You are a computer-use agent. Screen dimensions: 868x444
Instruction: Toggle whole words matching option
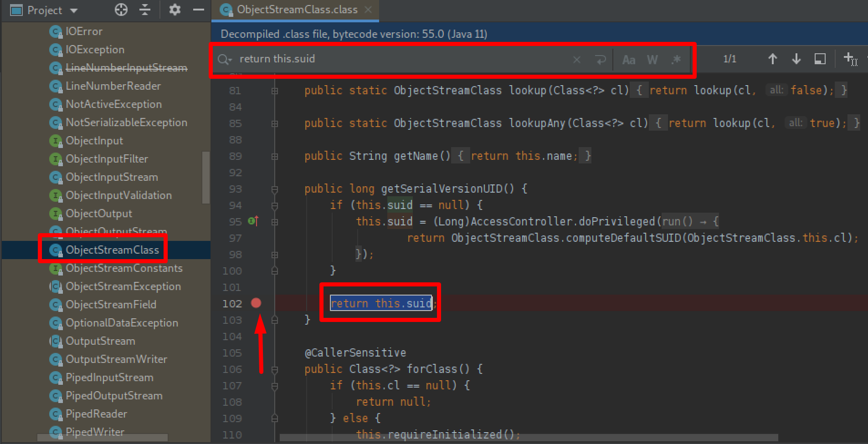pos(652,60)
